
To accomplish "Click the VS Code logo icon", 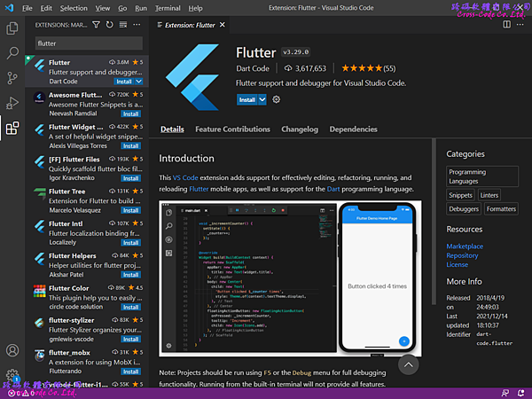I will 10,8.
